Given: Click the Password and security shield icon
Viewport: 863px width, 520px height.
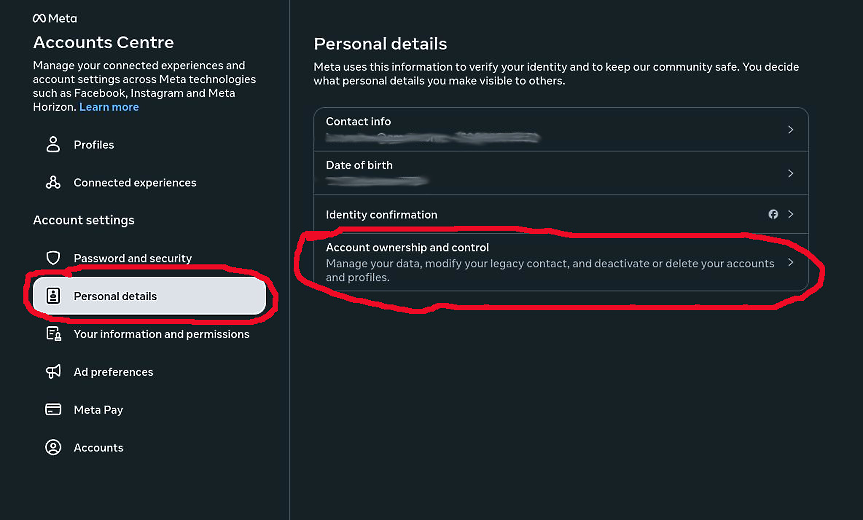Looking at the screenshot, I should coord(53,258).
